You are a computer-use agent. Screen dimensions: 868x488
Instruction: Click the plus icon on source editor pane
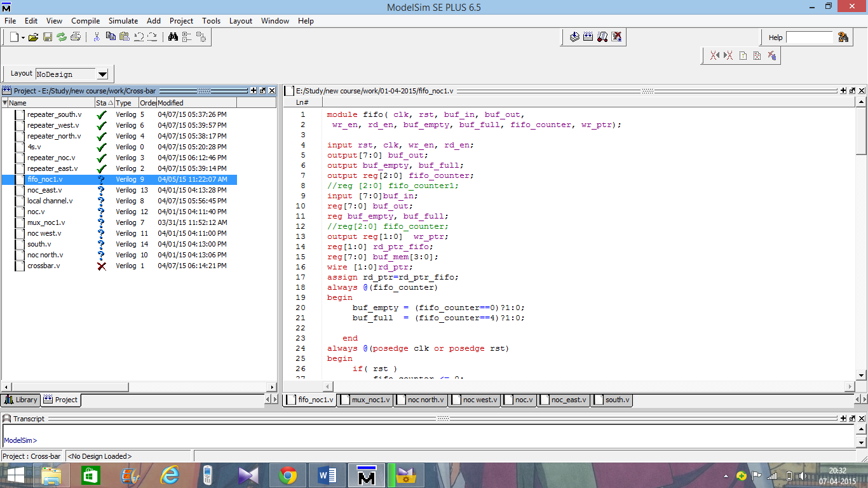click(844, 91)
